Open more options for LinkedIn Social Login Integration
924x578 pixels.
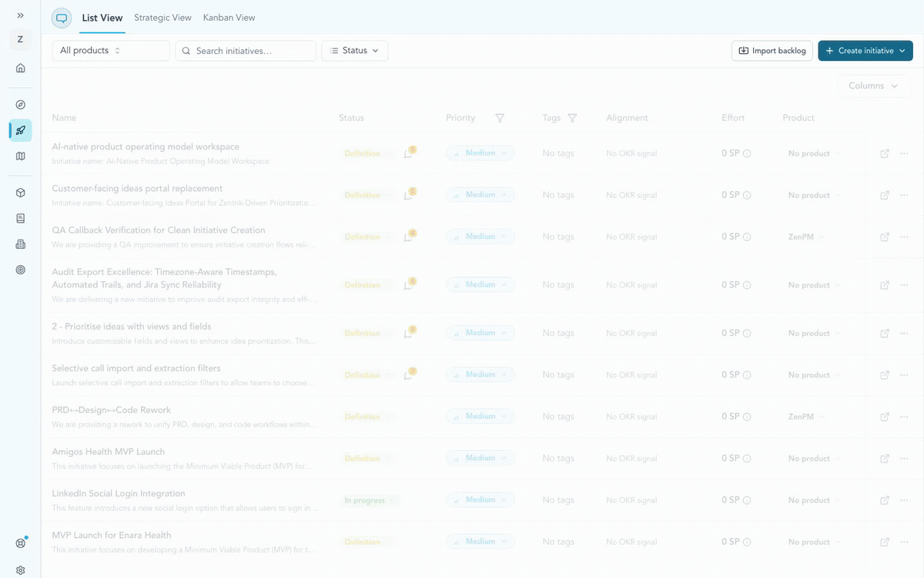pos(904,500)
